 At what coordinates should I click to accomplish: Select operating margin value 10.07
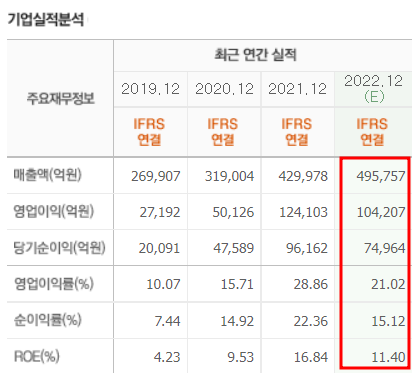point(163,285)
